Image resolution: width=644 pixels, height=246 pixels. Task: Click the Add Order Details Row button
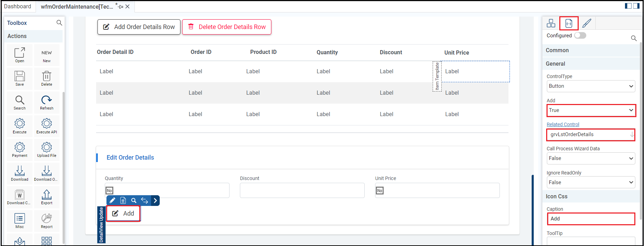(x=139, y=27)
